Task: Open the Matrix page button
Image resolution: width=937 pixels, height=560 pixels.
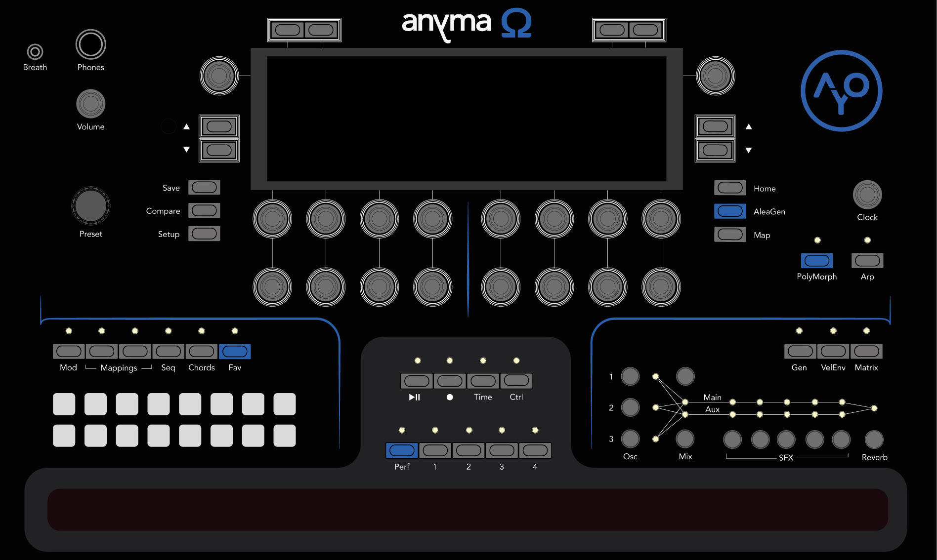Action: (866, 351)
